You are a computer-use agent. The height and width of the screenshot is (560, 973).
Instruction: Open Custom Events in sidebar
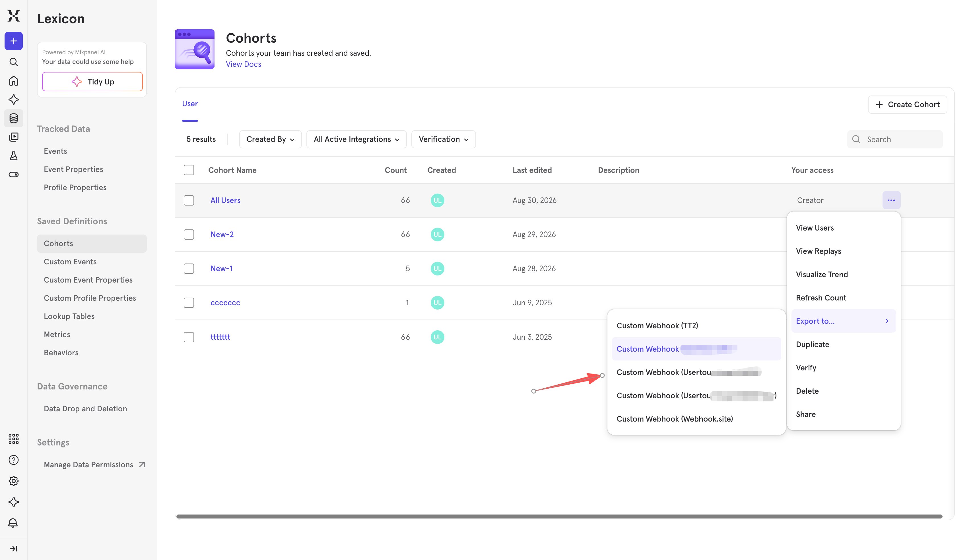click(x=70, y=262)
